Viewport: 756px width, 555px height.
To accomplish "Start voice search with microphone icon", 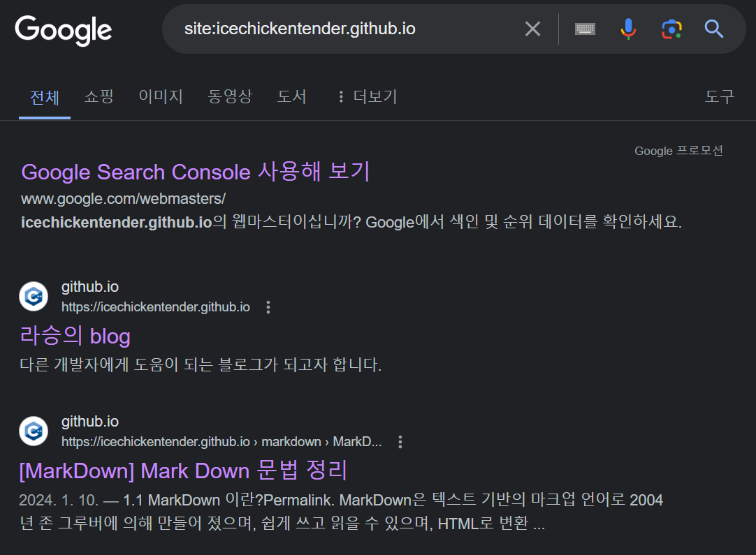I will [627, 29].
